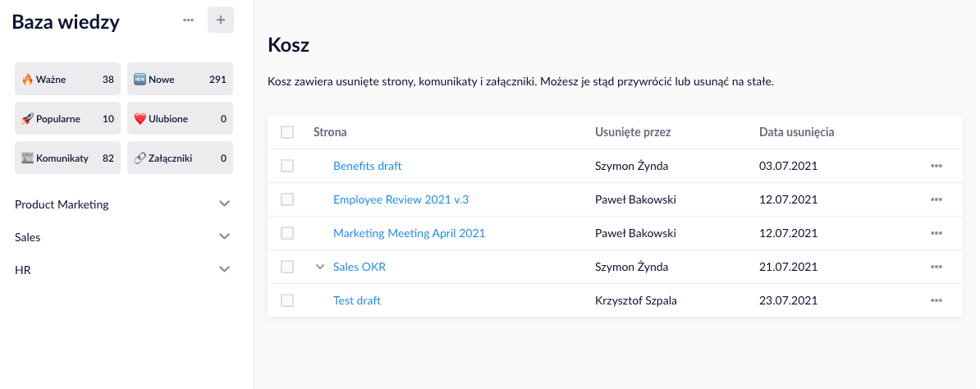Open the more options for Sales OKR row
Viewport: 980px width, 389px height.
[x=936, y=267]
